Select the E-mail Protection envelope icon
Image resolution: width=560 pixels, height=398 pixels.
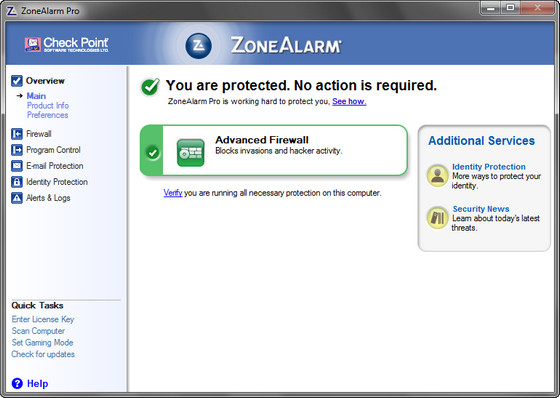(17, 166)
